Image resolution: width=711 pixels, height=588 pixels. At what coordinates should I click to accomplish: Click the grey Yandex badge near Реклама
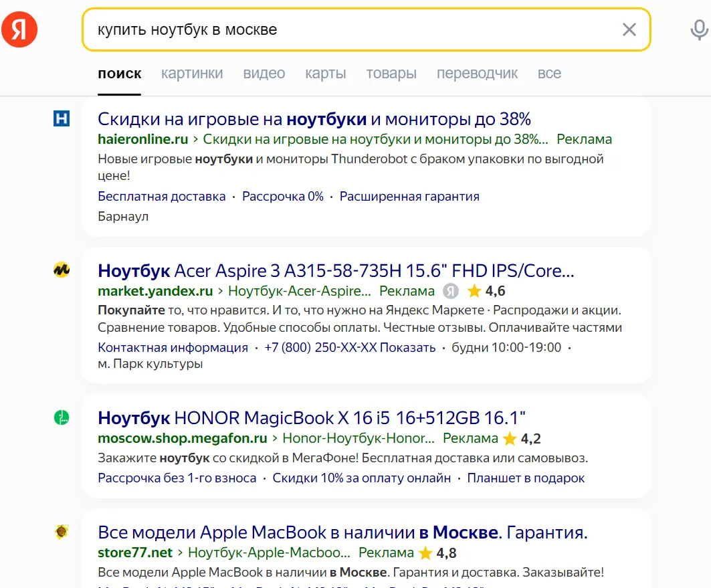[451, 291]
